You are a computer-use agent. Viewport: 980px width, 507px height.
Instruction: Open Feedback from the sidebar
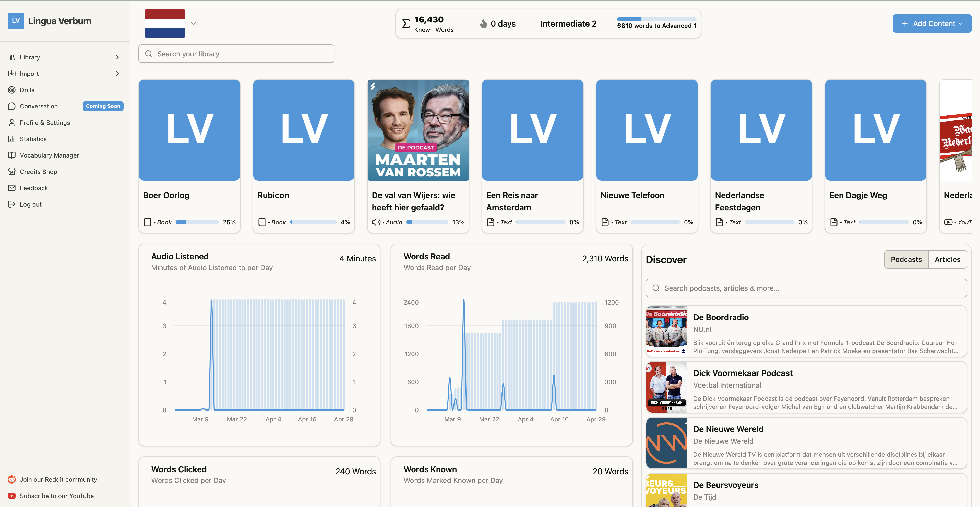coord(34,188)
